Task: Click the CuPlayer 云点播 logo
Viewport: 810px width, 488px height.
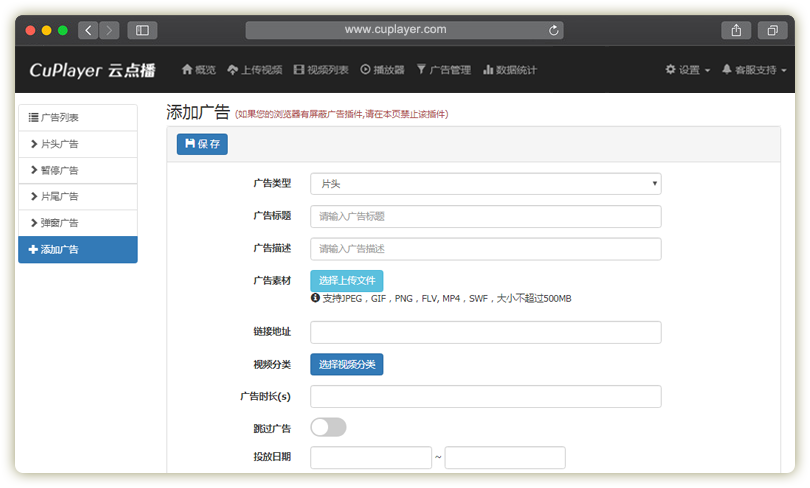Action: 93,70
